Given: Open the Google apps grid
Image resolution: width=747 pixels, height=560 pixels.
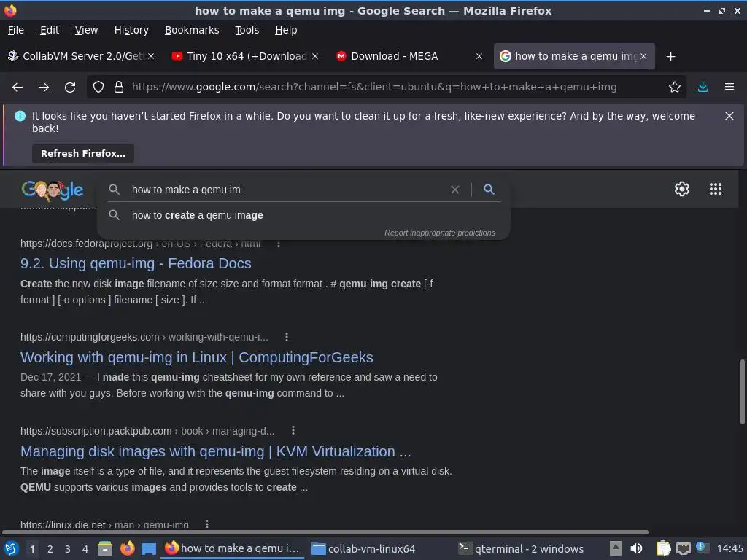Looking at the screenshot, I should (716, 189).
